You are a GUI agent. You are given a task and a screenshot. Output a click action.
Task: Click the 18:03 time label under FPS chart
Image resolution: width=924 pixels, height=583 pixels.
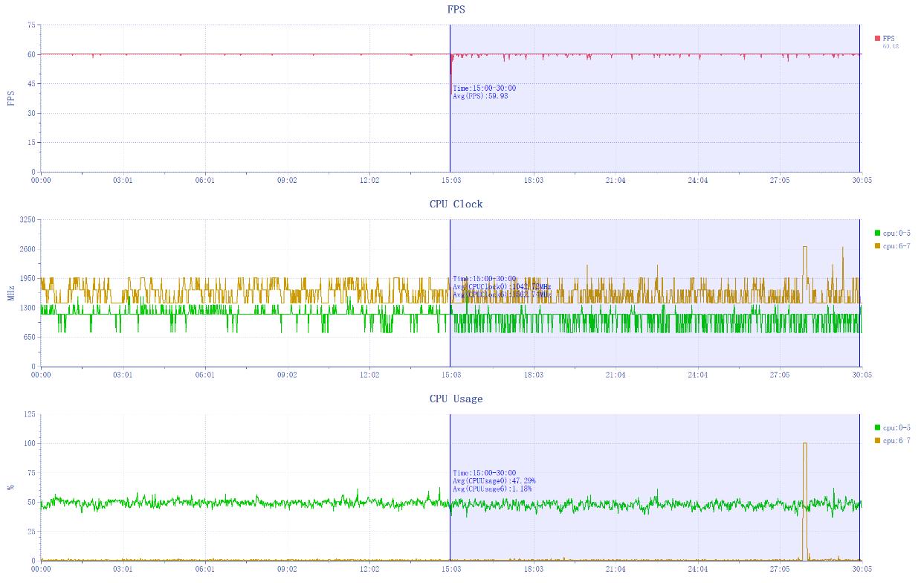(x=533, y=180)
